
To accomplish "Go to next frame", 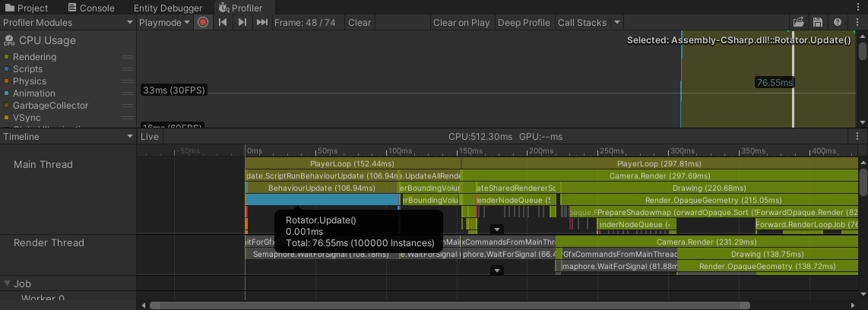I will [x=242, y=23].
